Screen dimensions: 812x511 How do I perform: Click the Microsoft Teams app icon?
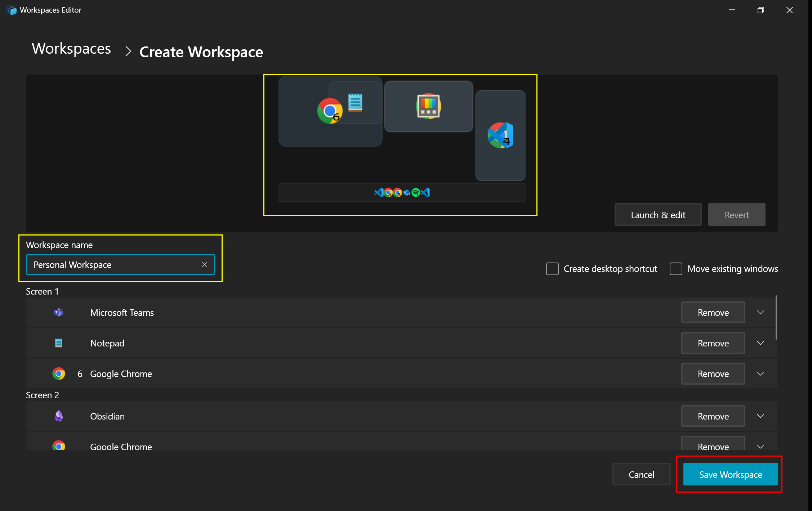point(59,312)
